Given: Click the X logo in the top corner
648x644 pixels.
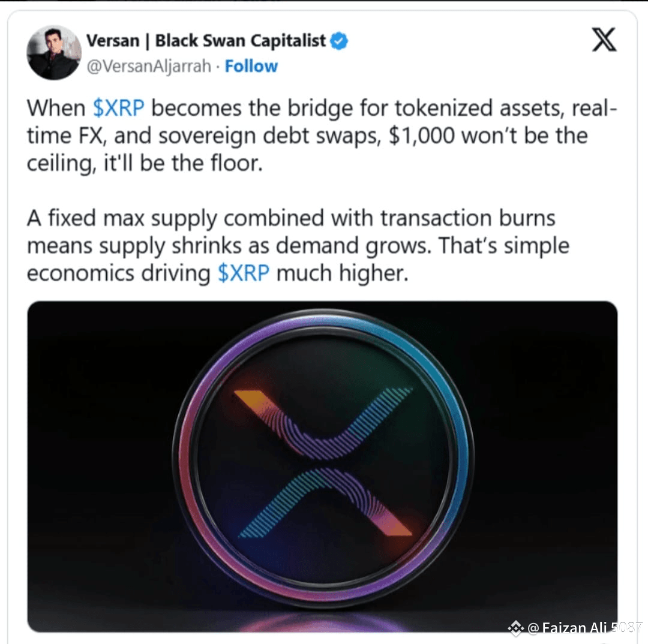Looking at the screenshot, I should pyautogui.click(x=604, y=38).
